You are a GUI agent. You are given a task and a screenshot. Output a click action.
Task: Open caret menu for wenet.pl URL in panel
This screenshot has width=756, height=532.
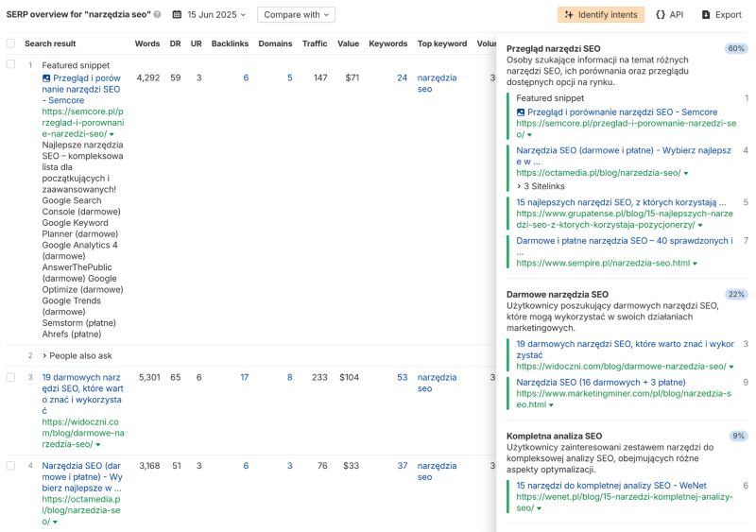539,508
